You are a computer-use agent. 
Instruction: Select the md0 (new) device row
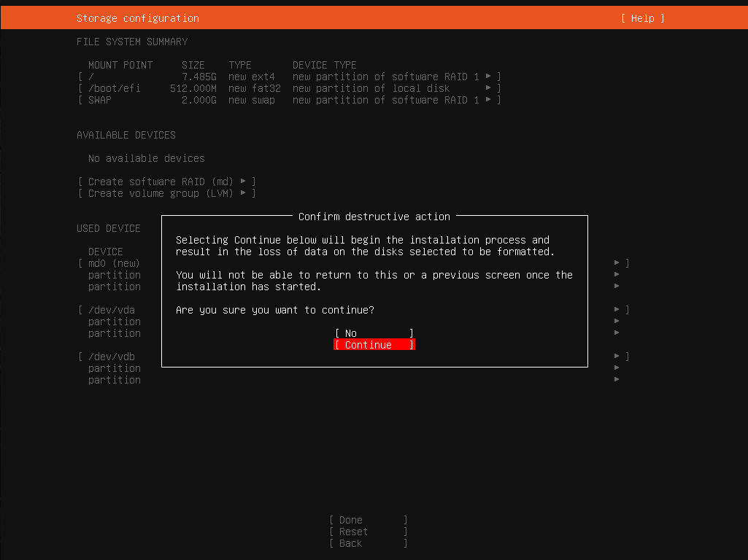point(113,263)
